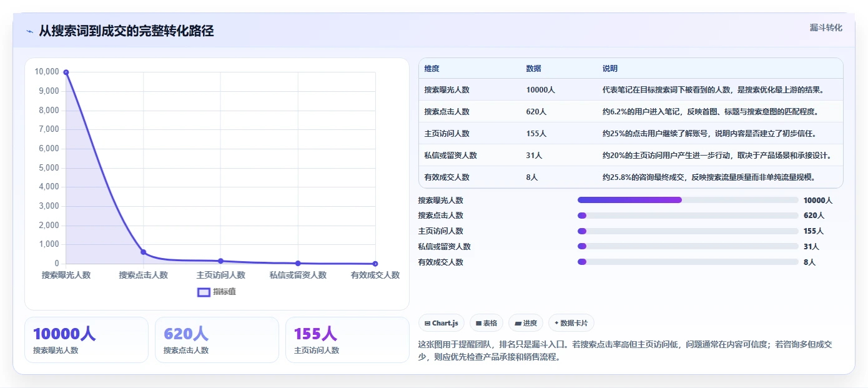Click the 5,000 y-axis label

click(x=49, y=168)
